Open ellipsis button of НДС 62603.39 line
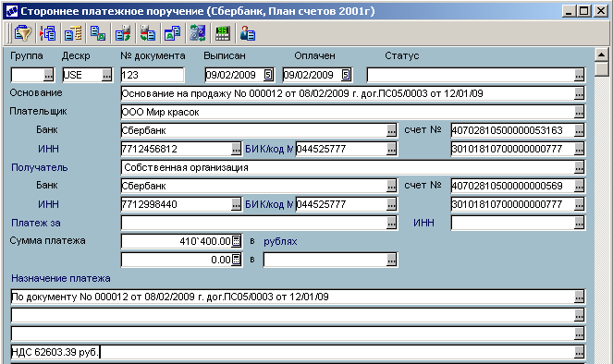The image size is (613, 364). (x=580, y=352)
